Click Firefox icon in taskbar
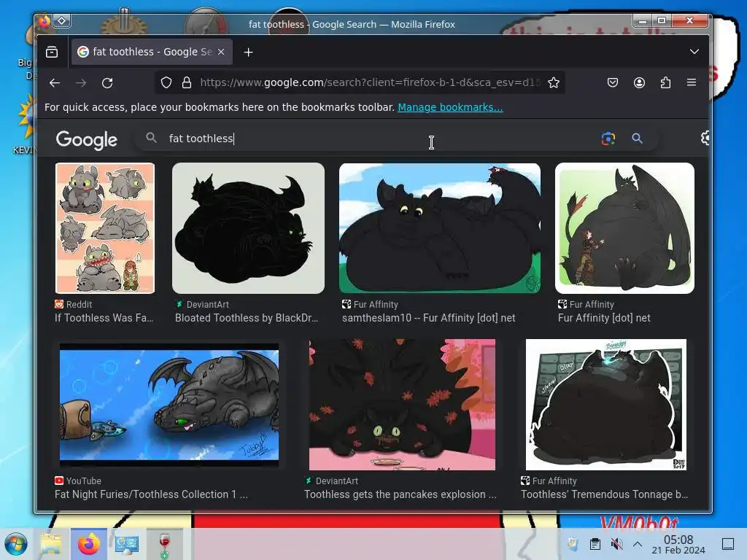 pos(88,544)
